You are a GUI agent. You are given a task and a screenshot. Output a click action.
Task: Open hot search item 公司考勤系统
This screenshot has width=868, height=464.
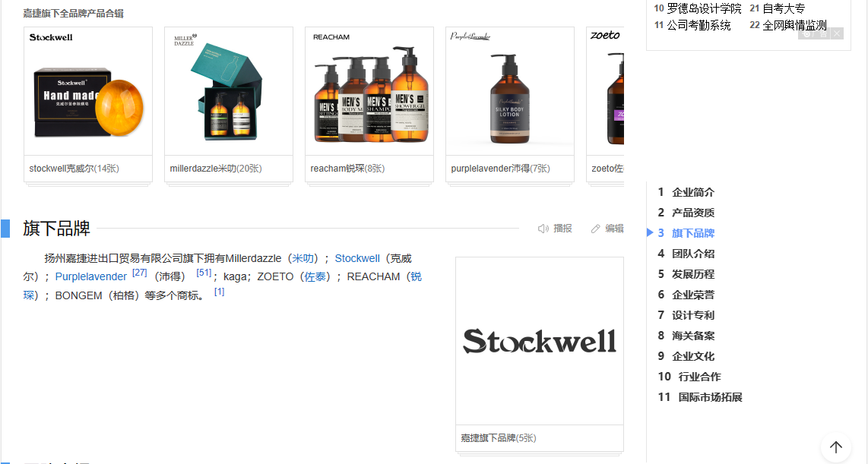[x=699, y=25]
